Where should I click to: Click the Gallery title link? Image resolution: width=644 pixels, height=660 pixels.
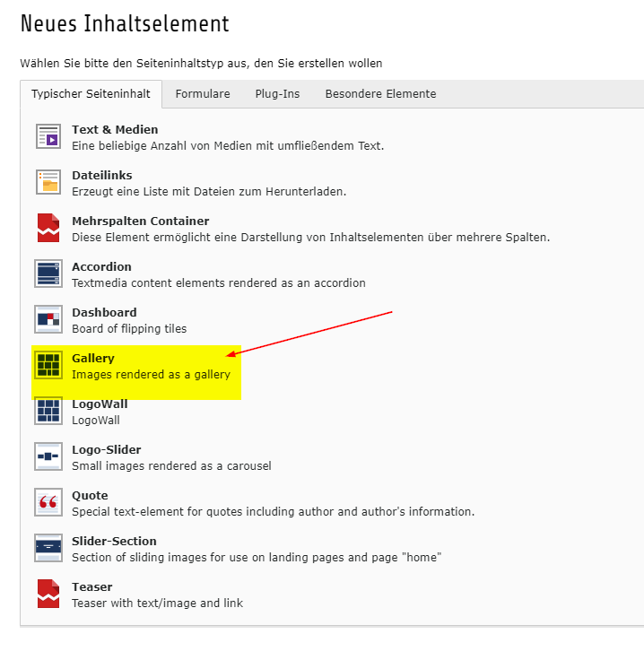tap(93, 359)
